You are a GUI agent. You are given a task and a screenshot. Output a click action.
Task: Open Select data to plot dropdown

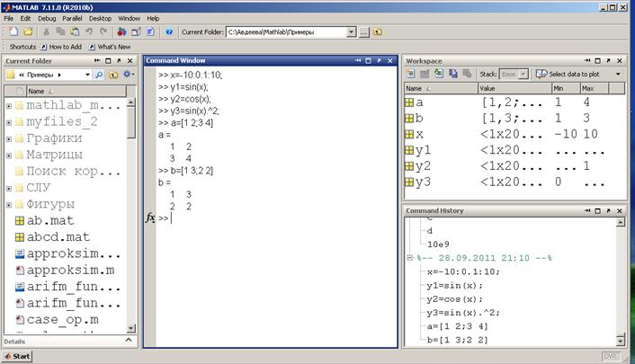point(618,74)
